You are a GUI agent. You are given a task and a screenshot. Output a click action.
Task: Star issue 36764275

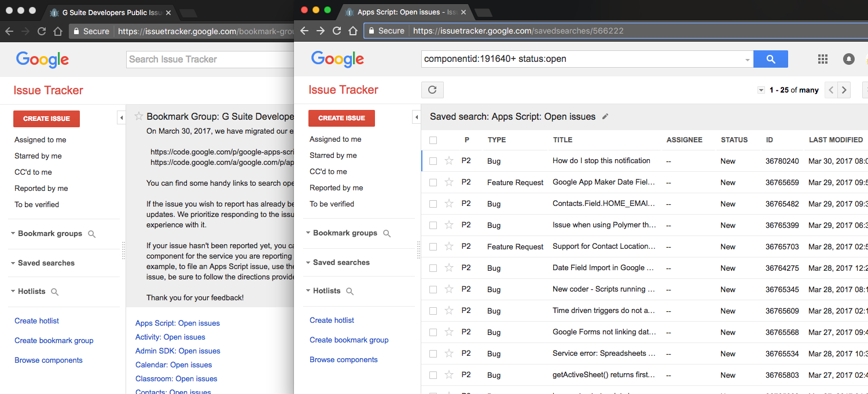(449, 268)
